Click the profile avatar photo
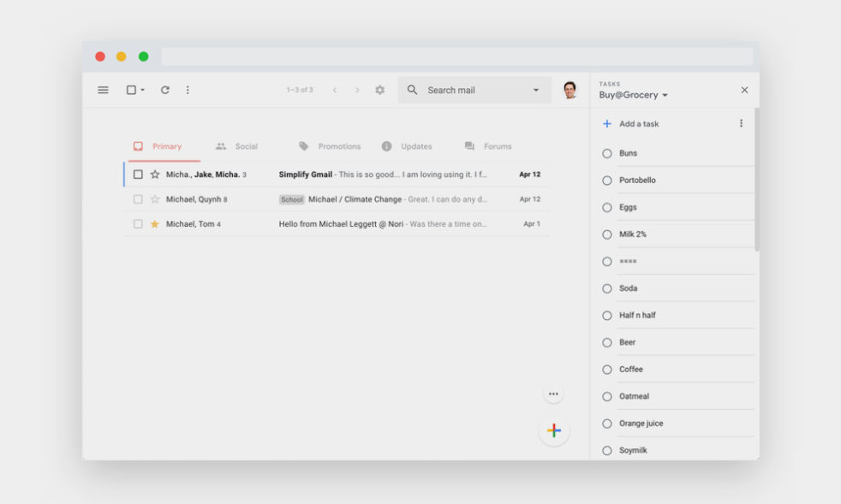This screenshot has height=504, width=841. click(568, 89)
